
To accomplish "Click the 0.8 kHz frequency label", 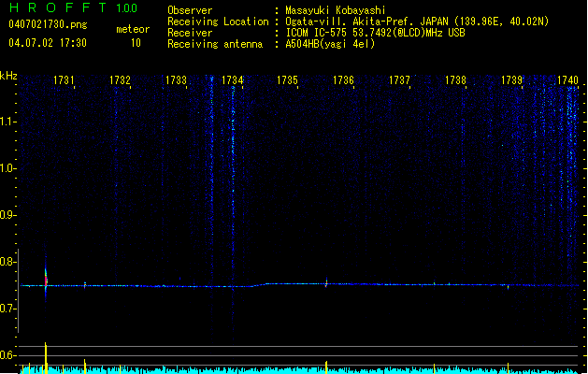I will pos(7,262).
